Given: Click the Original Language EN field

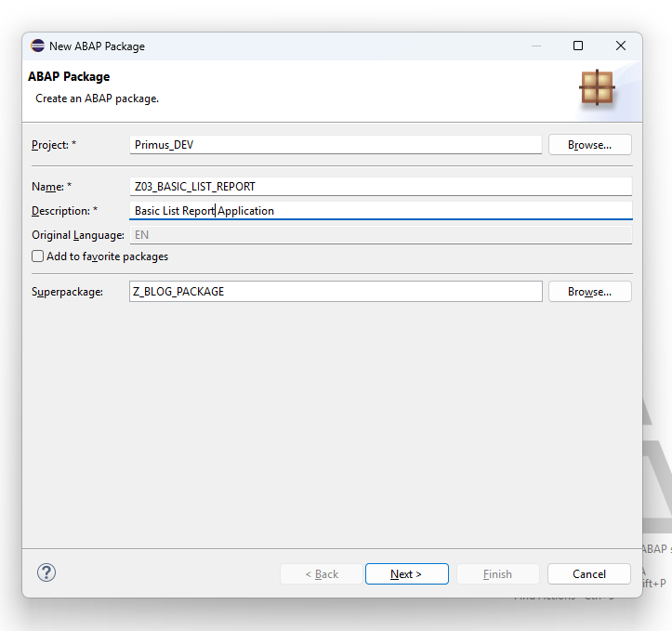Looking at the screenshot, I should pos(380,235).
